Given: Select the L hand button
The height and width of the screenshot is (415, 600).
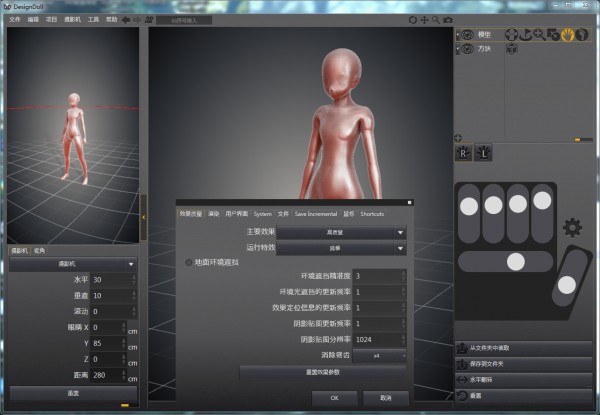Looking at the screenshot, I should [x=485, y=153].
